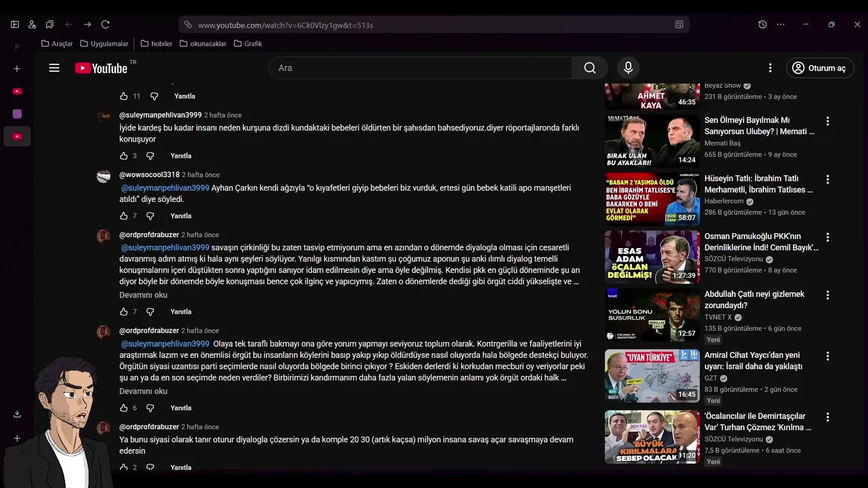
Task: Open @wowsocool3318 channel link
Action: 149,175
